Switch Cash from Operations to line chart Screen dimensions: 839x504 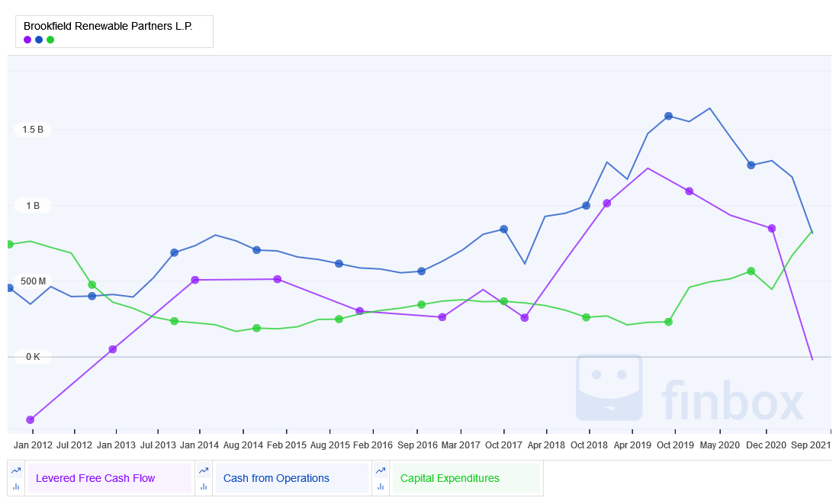pos(204,470)
